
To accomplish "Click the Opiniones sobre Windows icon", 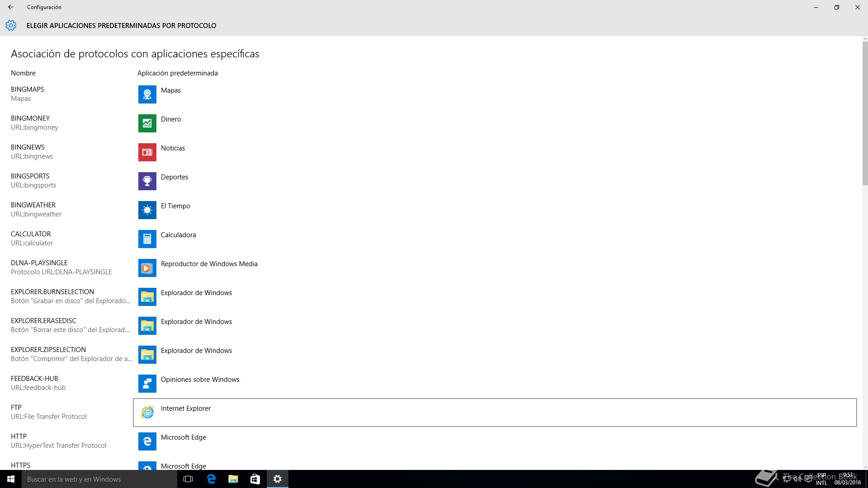I will pos(147,384).
